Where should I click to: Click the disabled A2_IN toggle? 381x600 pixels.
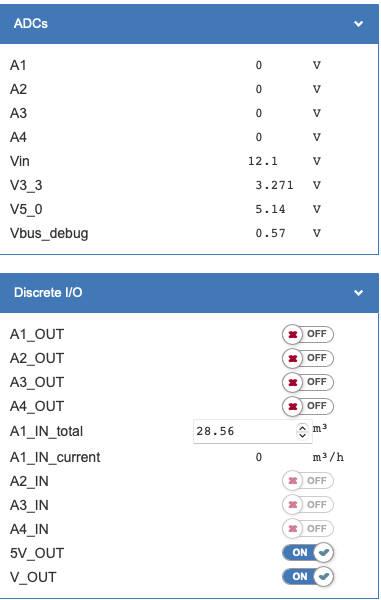308,481
